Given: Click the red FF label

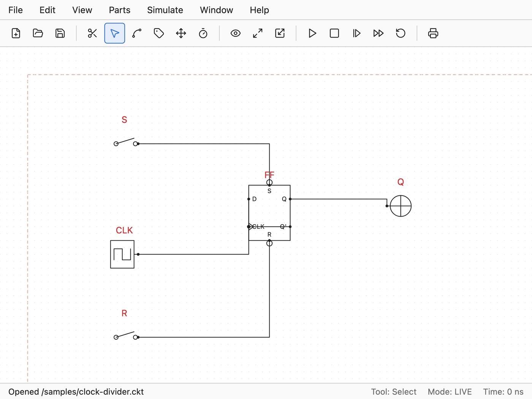Looking at the screenshot, I should pyautogui.click(x=269, y=175).
